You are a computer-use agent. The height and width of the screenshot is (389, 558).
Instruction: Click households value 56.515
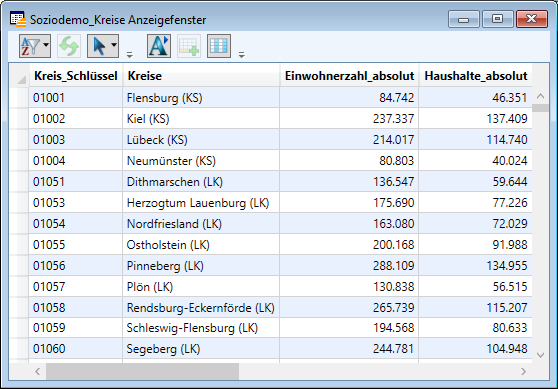[x=476, y=287]
